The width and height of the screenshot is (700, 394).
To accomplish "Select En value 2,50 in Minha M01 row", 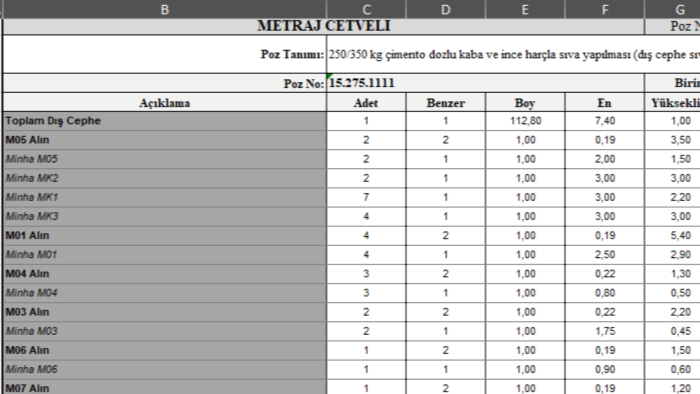I will point(605,255).
